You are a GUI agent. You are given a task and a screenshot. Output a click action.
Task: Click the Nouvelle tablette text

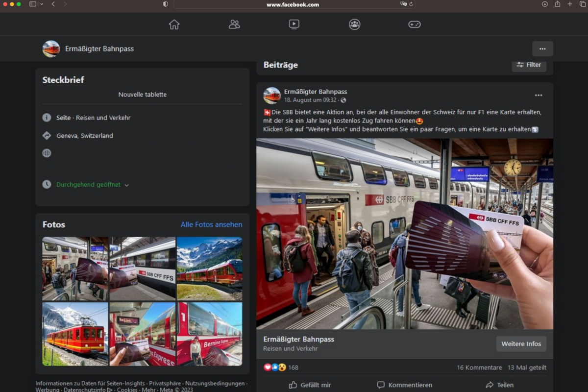click(142, 95)
